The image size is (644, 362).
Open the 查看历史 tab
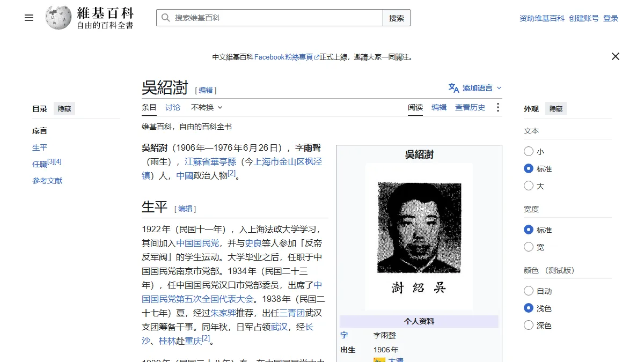coord(470,107)
